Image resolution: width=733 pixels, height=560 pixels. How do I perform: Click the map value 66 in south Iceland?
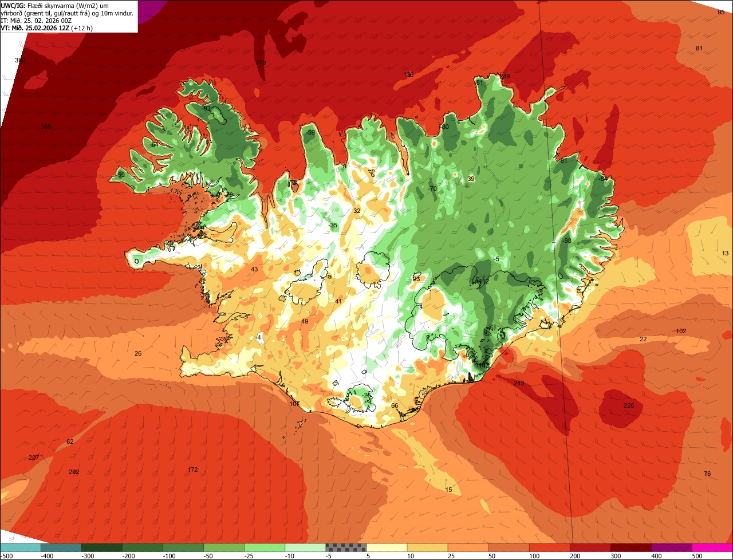click(x=395, y=405)
